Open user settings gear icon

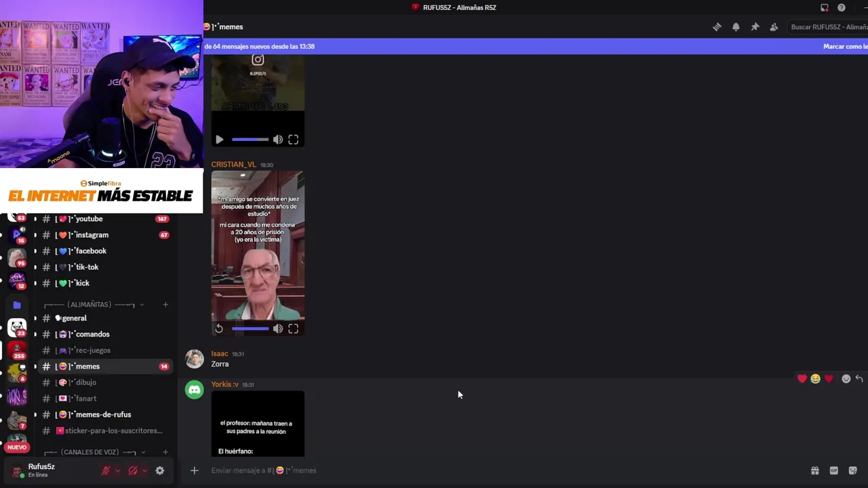click(160, 470)
